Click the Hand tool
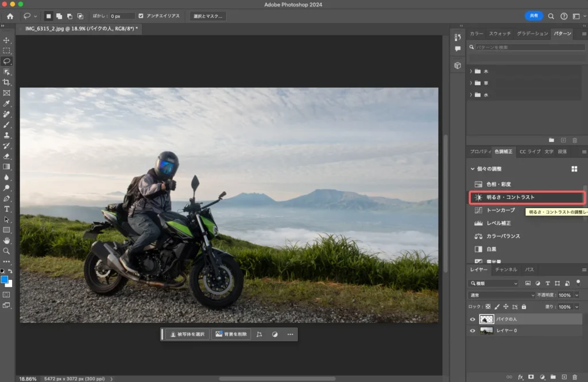This screenshot has width=588, height=382. tap(7, 241)
